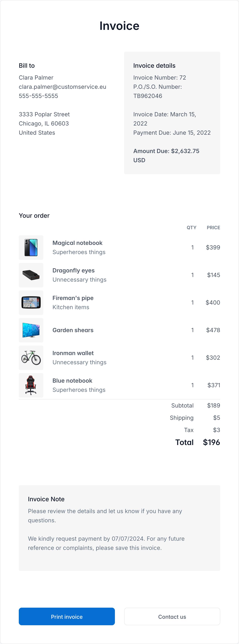239x644 pixels.
Task: Click the Blue notebook product name
Action: (72, 381)
